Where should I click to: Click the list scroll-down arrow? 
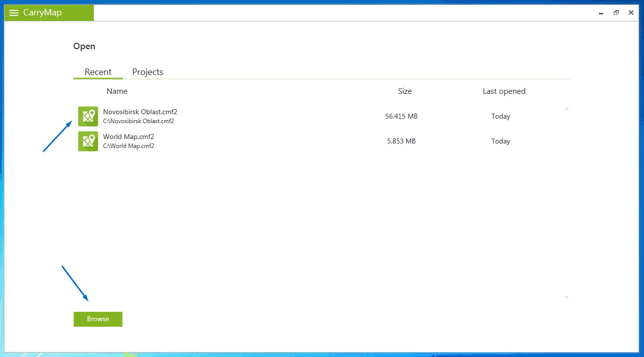[x=567, y=297]
